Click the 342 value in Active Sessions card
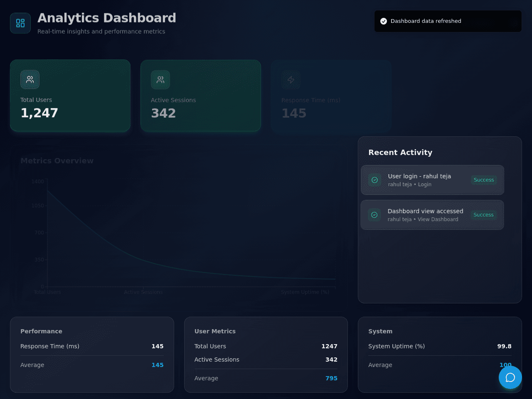 pyautogui.click(x=163, y=113)
